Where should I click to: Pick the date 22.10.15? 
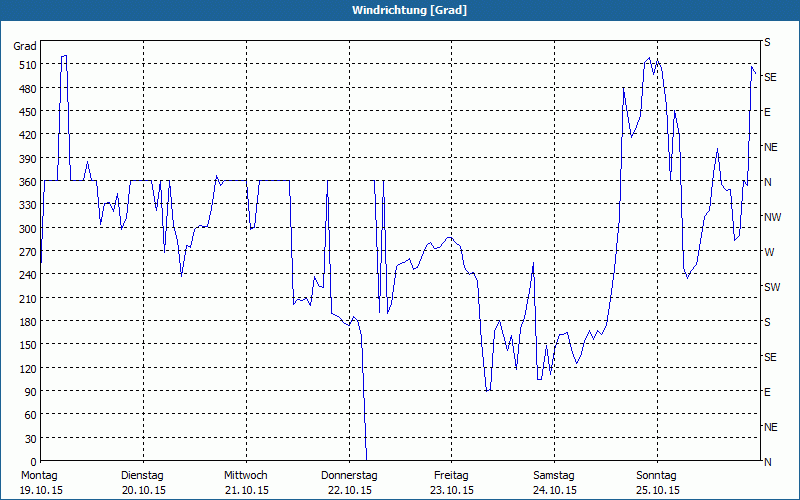(349, 490)
